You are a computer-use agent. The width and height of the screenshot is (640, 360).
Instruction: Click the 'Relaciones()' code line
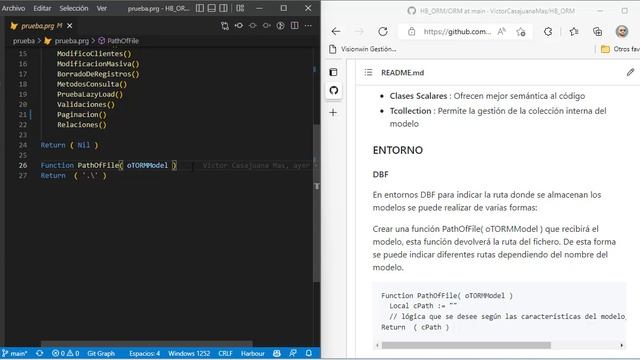(82, 125)
